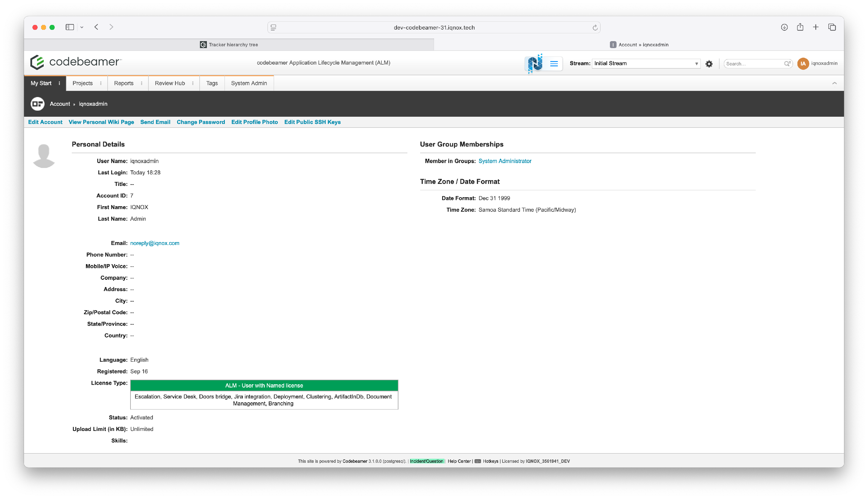
Task: Open Projects tab options menu
Action: click(x=101, y=83)
